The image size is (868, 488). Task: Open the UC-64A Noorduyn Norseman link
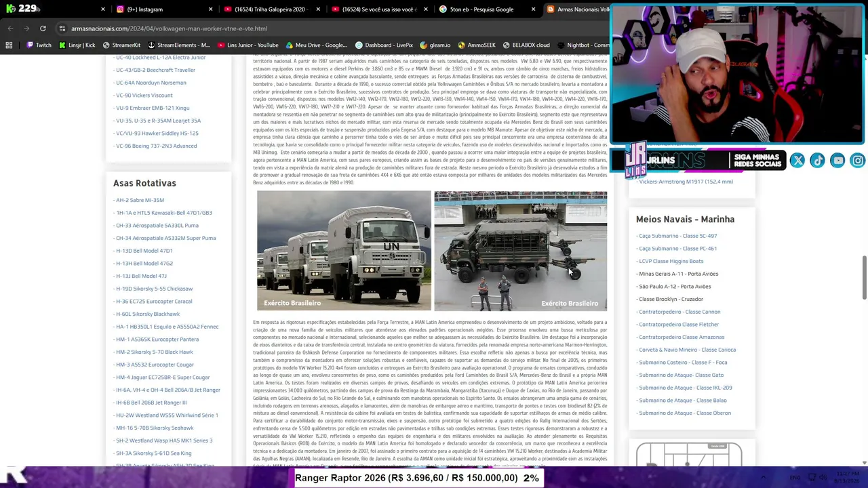pyautogui.click(x=151, y=83)
